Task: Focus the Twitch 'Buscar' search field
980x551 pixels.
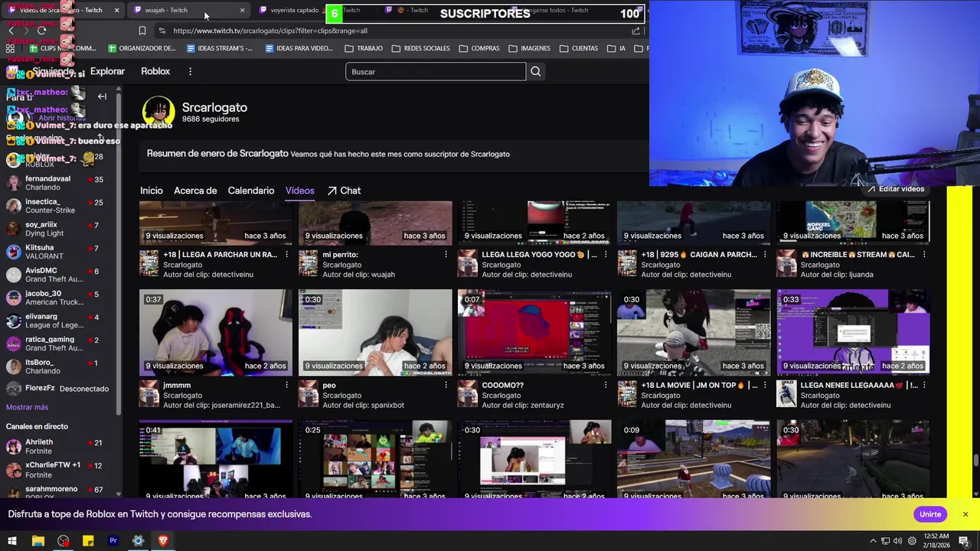Action: (435, 72)
